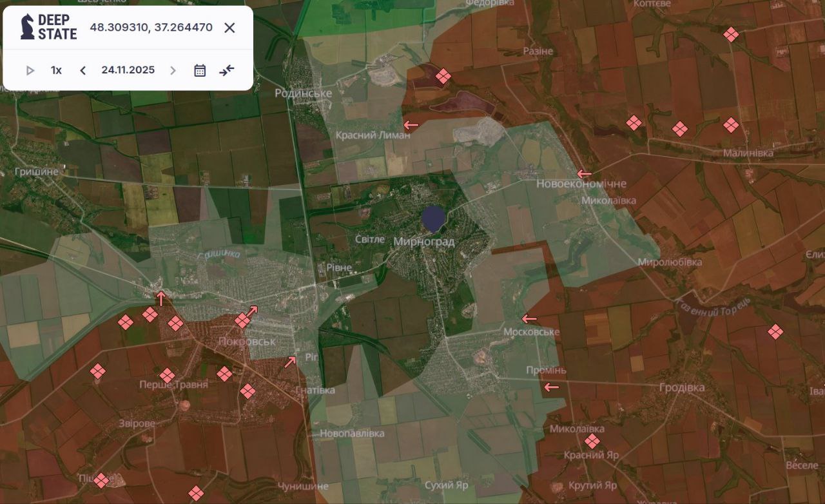Select the 24.11.2025 date label

128,70
